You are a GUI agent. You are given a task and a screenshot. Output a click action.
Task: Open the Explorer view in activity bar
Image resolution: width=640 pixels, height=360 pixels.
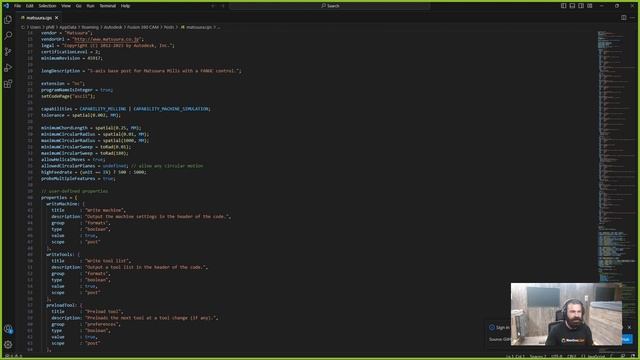8,20
